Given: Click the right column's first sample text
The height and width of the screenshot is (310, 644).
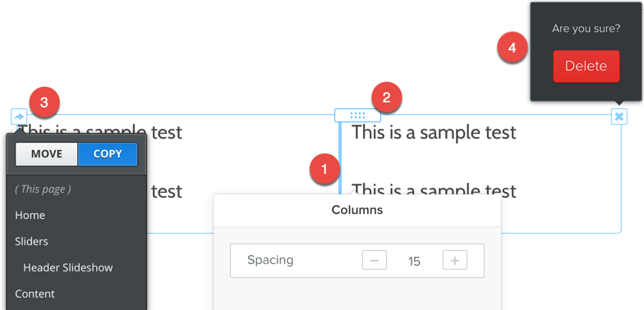Looking at the screenshot, I should (434, 132).
